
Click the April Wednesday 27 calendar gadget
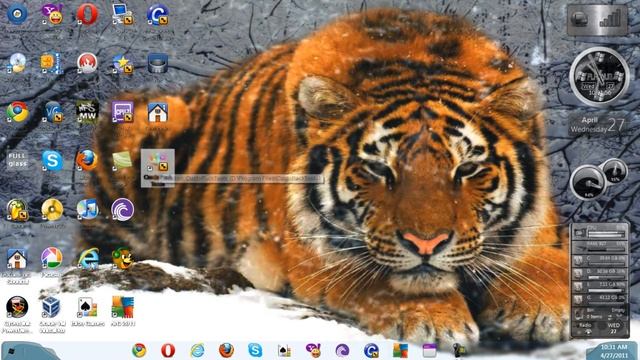click(598, 125)
